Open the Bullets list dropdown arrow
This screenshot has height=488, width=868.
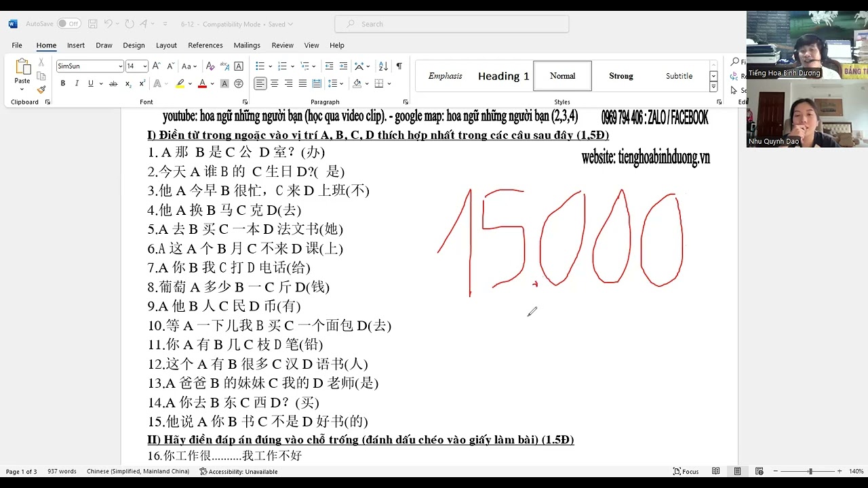click(x=270, y=66)
